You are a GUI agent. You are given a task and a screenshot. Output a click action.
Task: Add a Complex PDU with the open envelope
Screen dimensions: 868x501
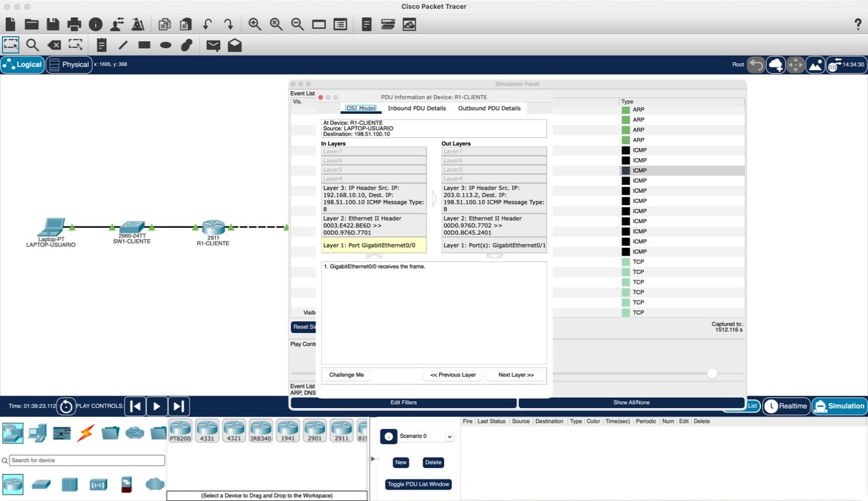(x=235, y=45)
